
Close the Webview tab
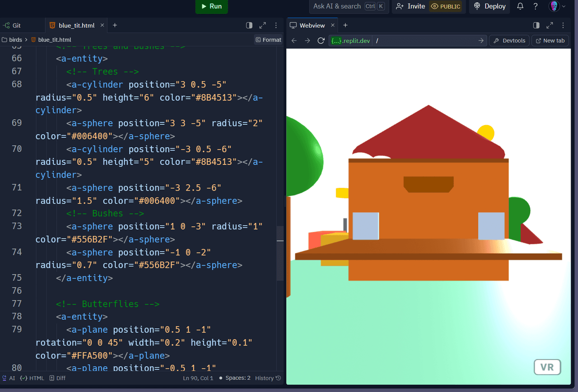333,25
